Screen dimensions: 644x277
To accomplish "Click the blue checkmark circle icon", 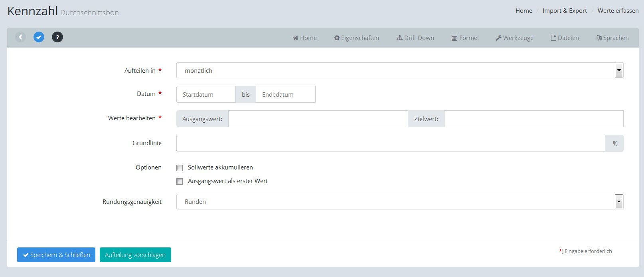I will tap(39, 37).
